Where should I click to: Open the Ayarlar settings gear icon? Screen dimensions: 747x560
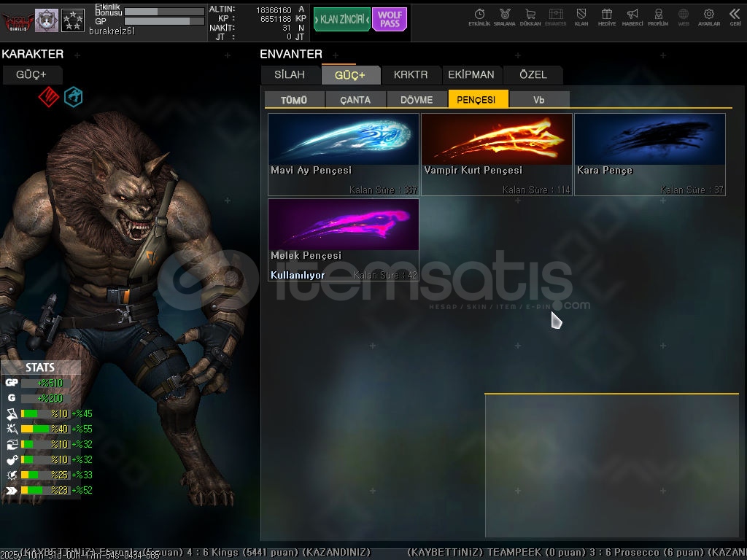pos(709,17)
